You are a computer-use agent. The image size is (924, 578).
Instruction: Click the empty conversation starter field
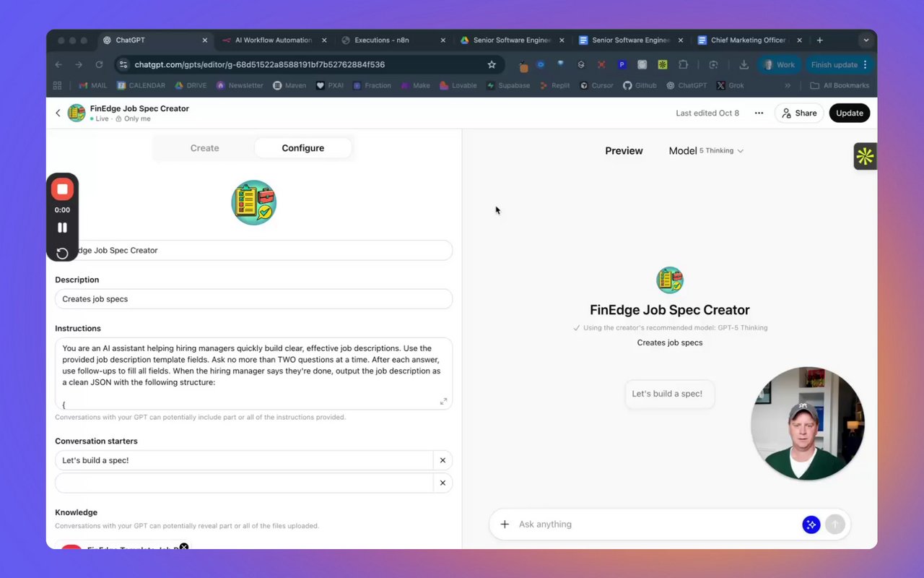pos(244,483)
